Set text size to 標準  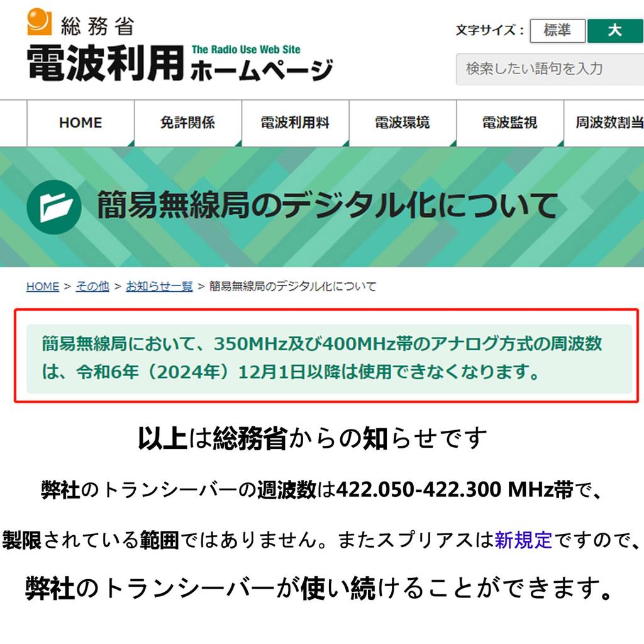(x=557, y=31)
